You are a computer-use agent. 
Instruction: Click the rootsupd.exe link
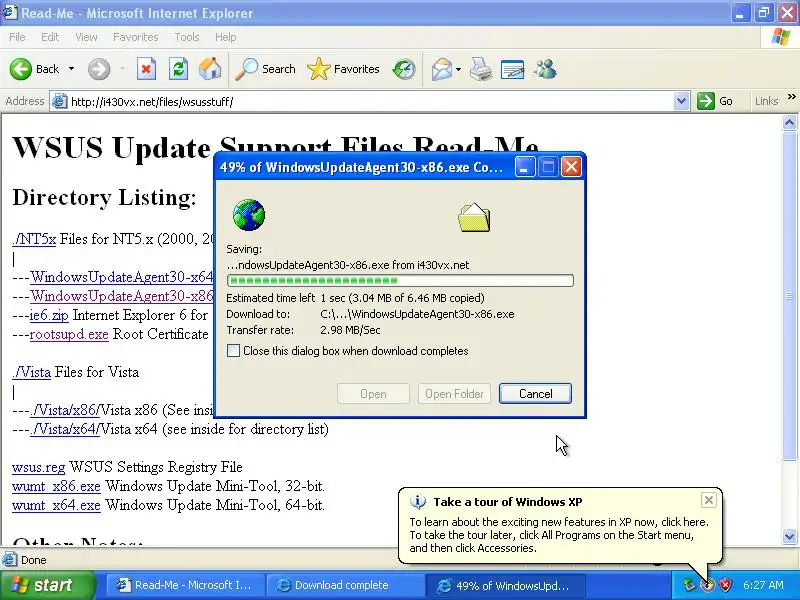tap(69, 334)
